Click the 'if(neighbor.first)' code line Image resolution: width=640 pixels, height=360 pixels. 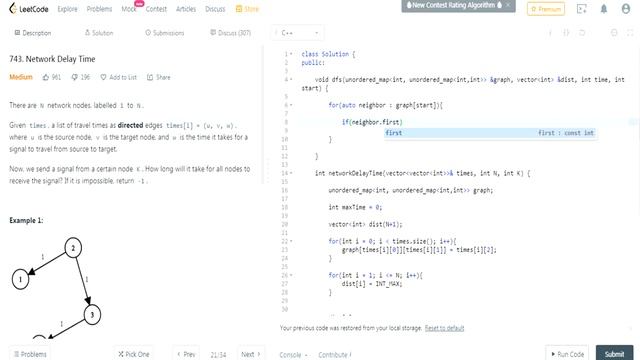click(372, 122)
